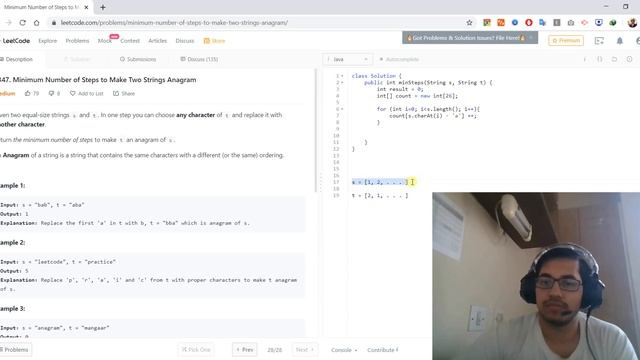Open the Discuss nav item

click(x=185, y=41)
